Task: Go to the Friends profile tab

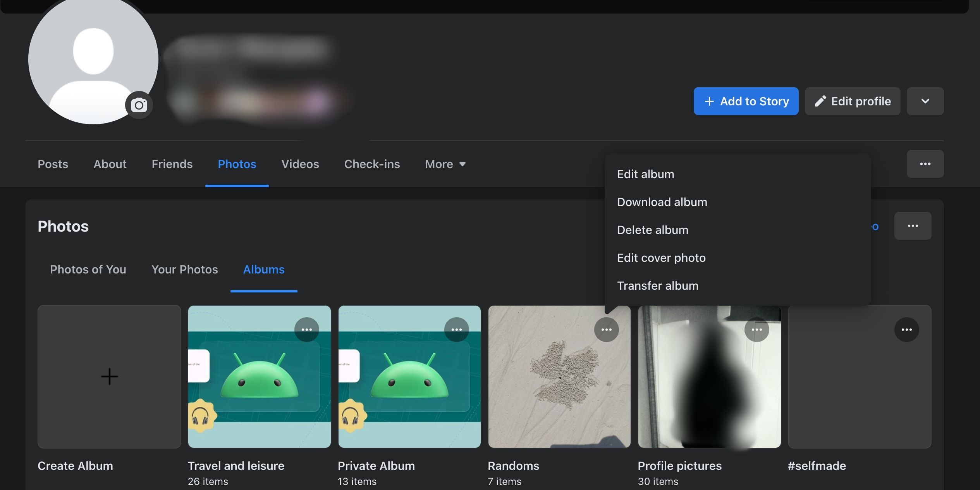Action: pyautogui.click(x=172, y=164)
